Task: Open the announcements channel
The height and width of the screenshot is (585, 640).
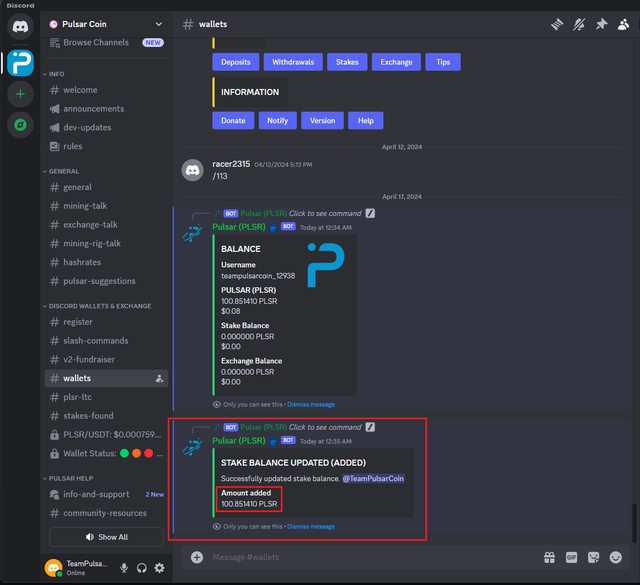Action: [106, 109]
